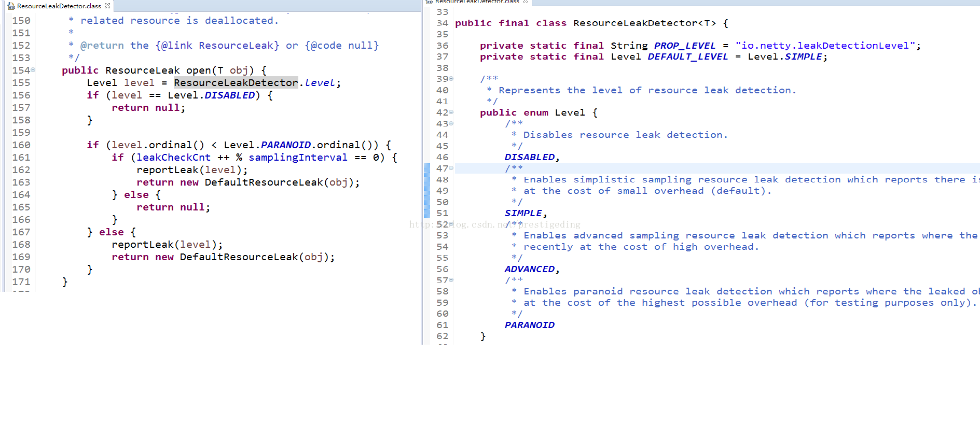Click reportLeak(level) on line 162
The width and height of the screenshot is (980, 438).
[189, 170]
